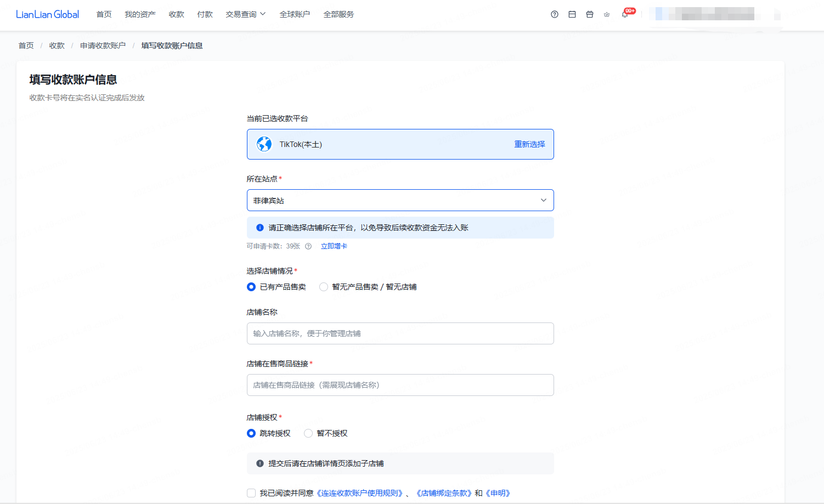Open the 所在站点 dropdown showing 菲律宾站

pos(400,200)
